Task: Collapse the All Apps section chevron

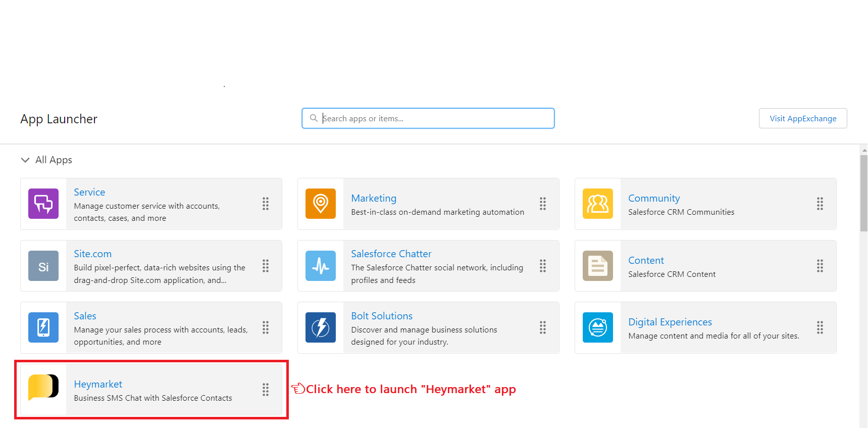Action: coord(25,160)
